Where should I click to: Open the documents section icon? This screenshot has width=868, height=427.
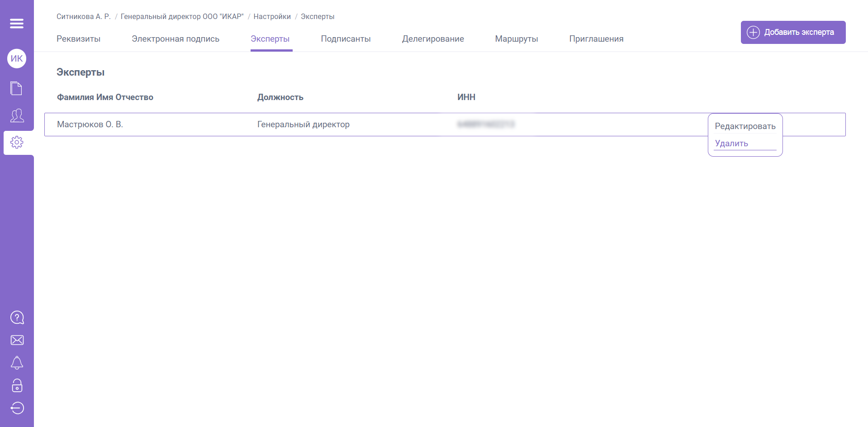click(x=16, y=88)
